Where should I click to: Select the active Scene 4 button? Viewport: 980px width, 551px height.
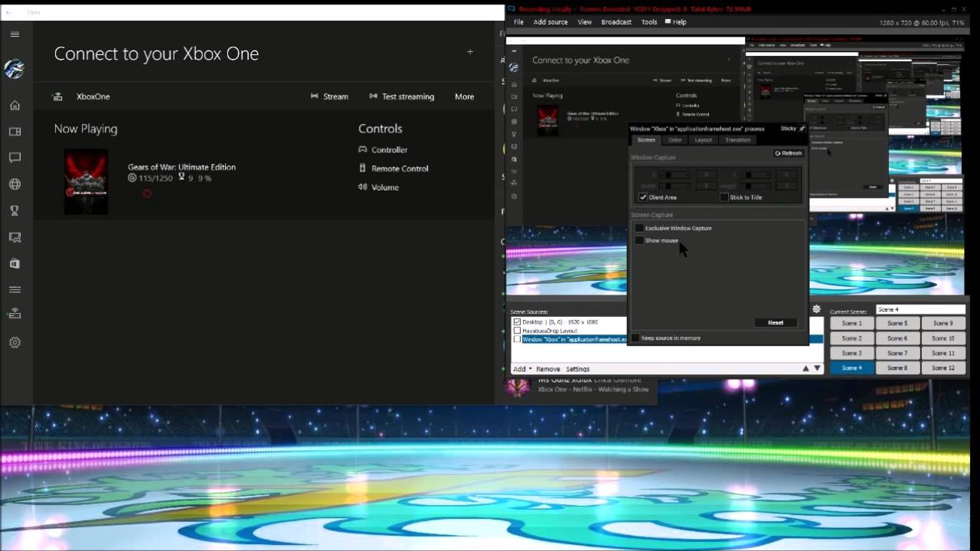click(851, 368)
